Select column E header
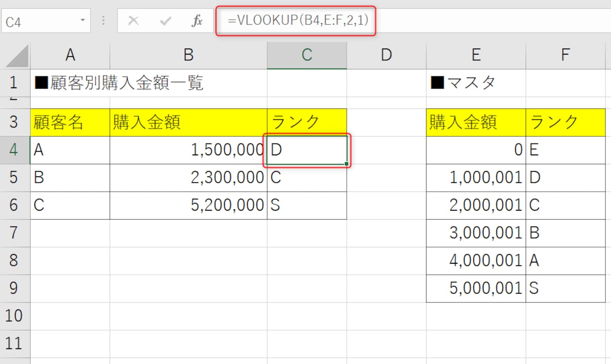Screen dimensions: 611x364 [x=476, y=55]
